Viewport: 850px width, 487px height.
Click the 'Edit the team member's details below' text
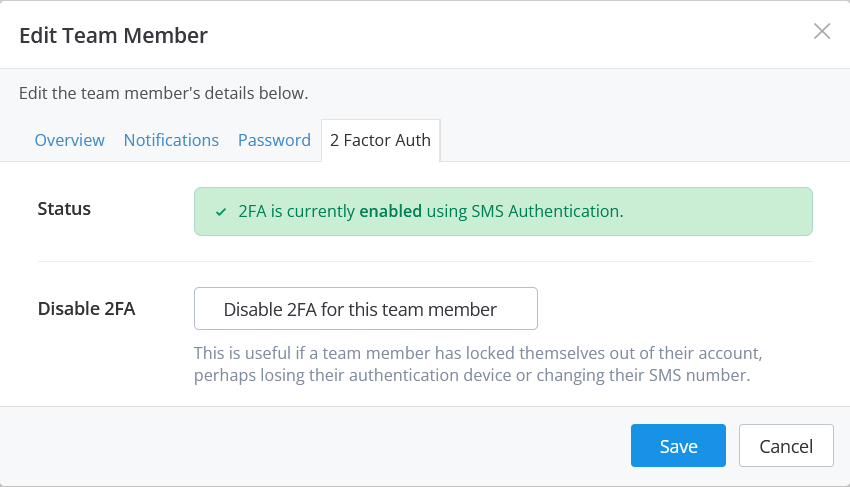164,93
